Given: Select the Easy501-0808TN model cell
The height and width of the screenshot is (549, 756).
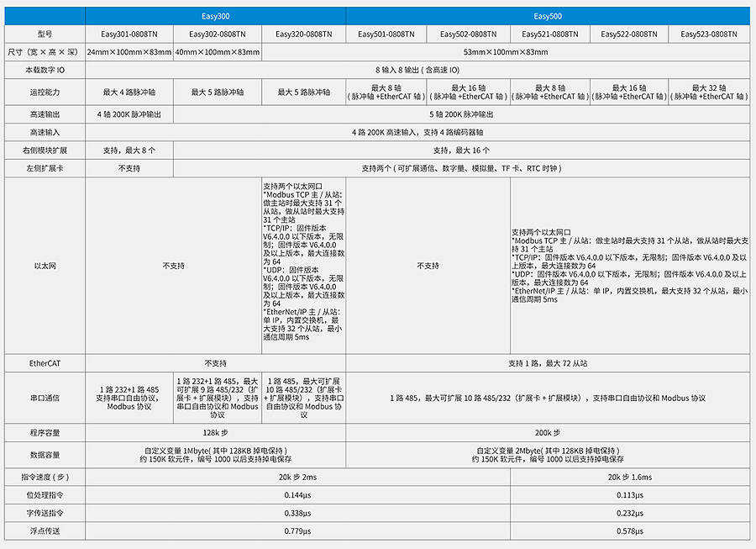Looking at the screenshot, I should [x=386, y=34].
